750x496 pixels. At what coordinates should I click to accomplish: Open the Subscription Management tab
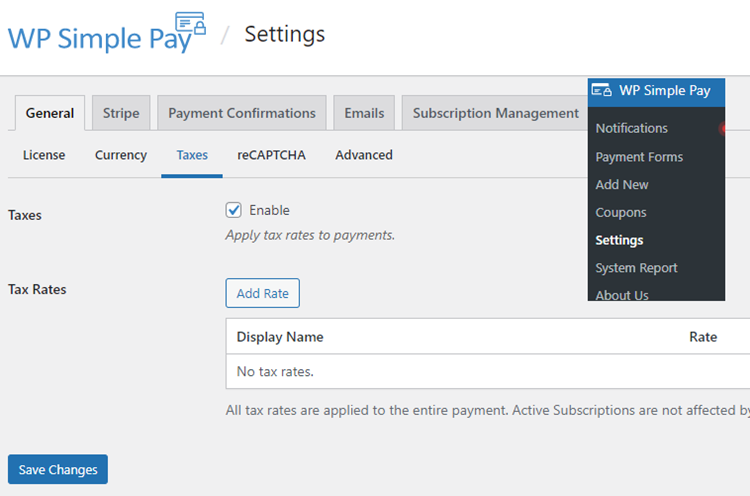(x=496, y=113)
